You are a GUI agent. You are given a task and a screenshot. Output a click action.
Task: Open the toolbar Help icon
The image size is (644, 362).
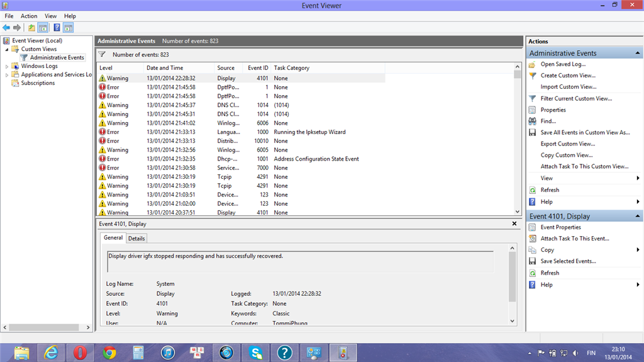[57, 28]
